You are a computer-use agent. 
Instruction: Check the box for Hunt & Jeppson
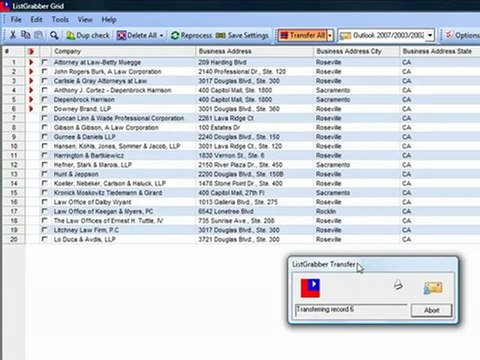point(45,174)
